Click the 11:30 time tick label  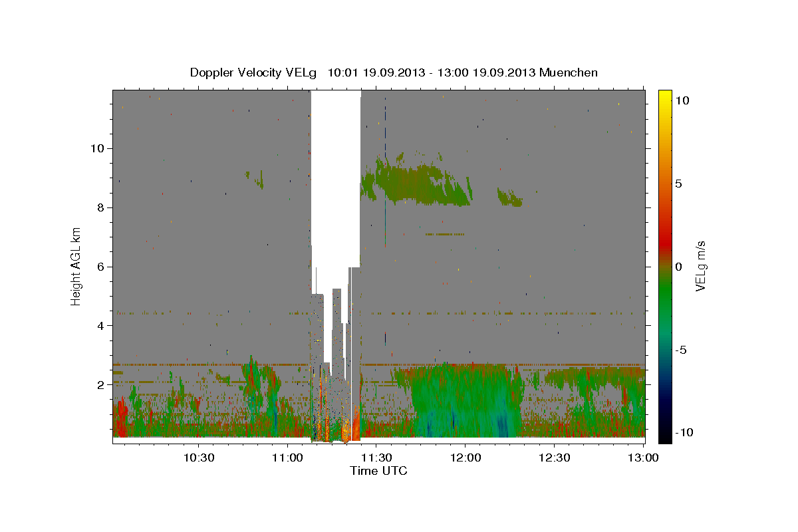376,458
